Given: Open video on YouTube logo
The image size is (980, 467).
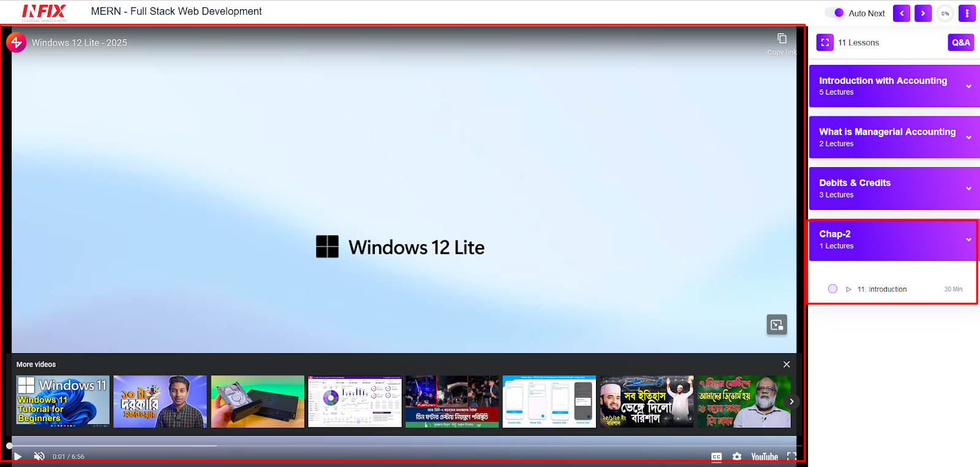Looking at the screenshot, I should point(764,457).
